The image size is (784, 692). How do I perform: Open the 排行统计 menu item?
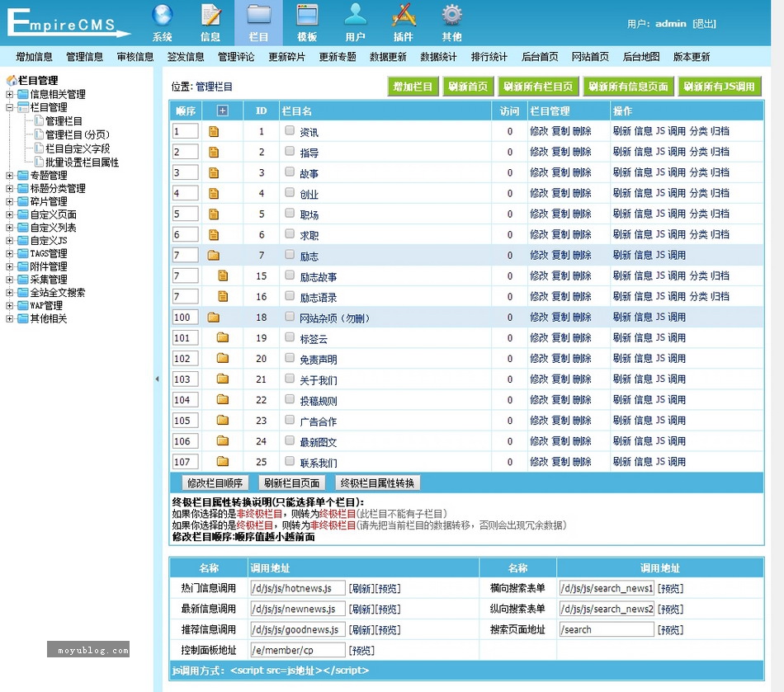tap(489, 57)
